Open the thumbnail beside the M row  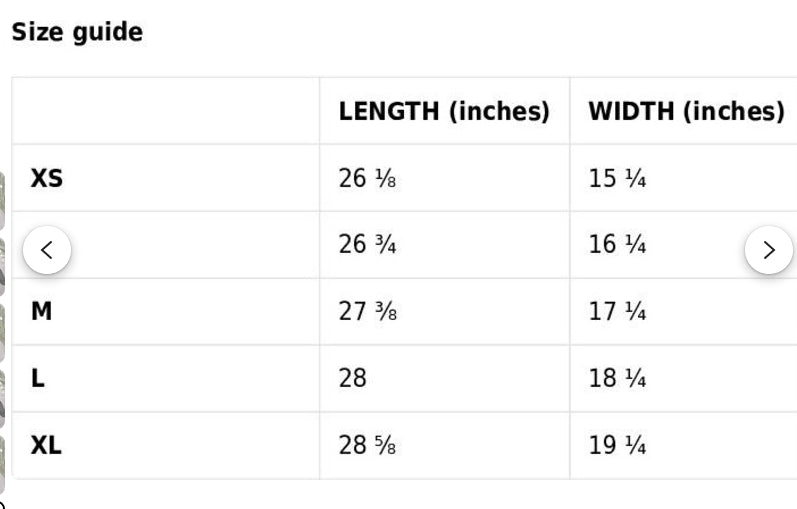click(x=2, y=333)
